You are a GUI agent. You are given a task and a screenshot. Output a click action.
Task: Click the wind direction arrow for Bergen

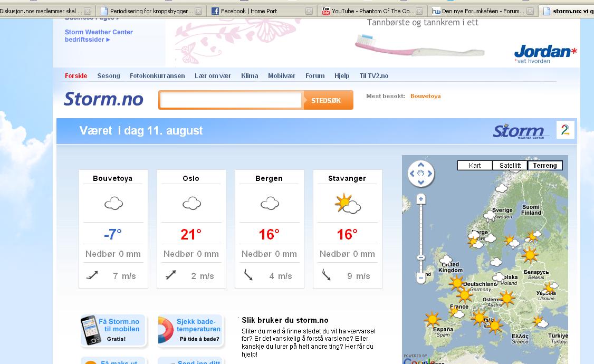click(248, 275)
